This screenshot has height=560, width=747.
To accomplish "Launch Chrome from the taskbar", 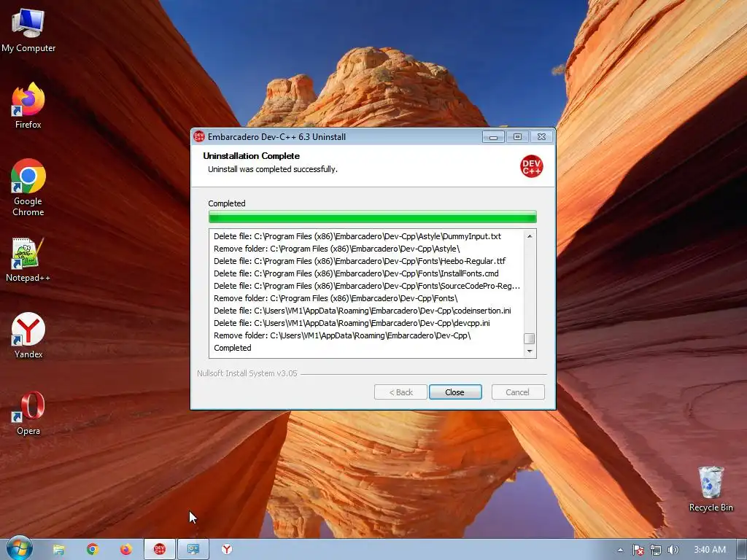I will pyautogui.click(x=93, y=550).
